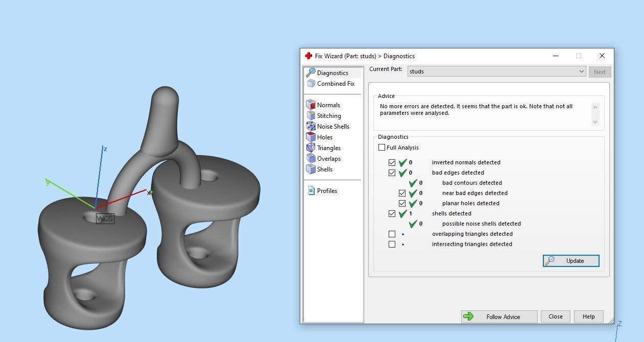
Task: Select the Overlaps page label
Action: tap(329, 158)
